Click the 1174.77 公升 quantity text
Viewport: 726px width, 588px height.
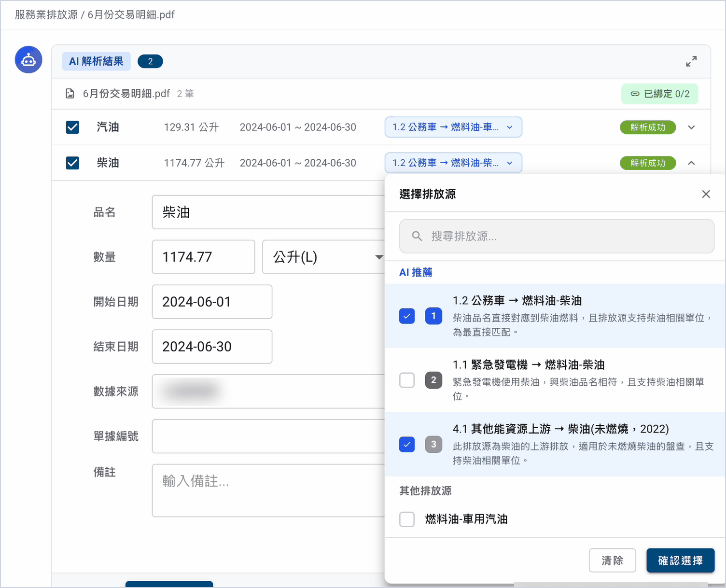click(194, 163)
